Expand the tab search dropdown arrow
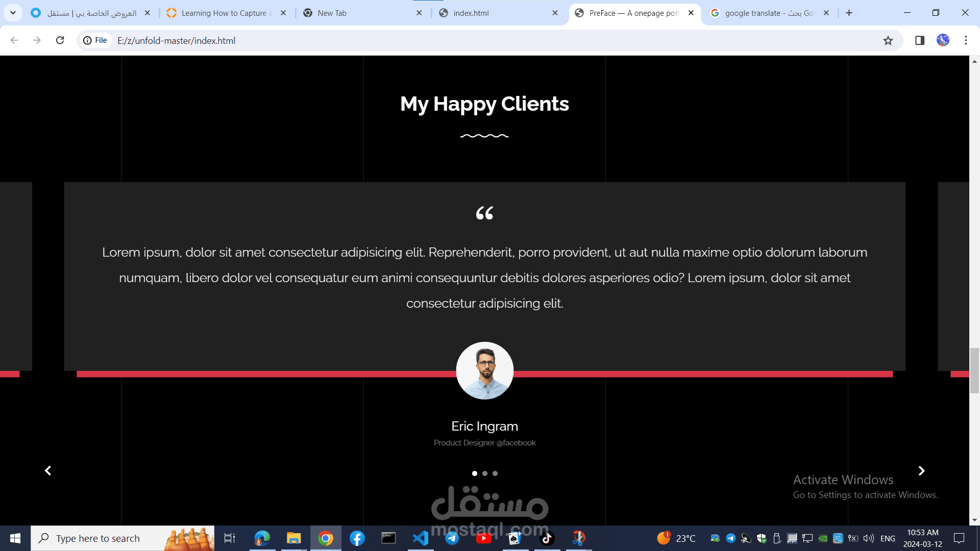This screenshot has height=551, width=980. [13, 13]
